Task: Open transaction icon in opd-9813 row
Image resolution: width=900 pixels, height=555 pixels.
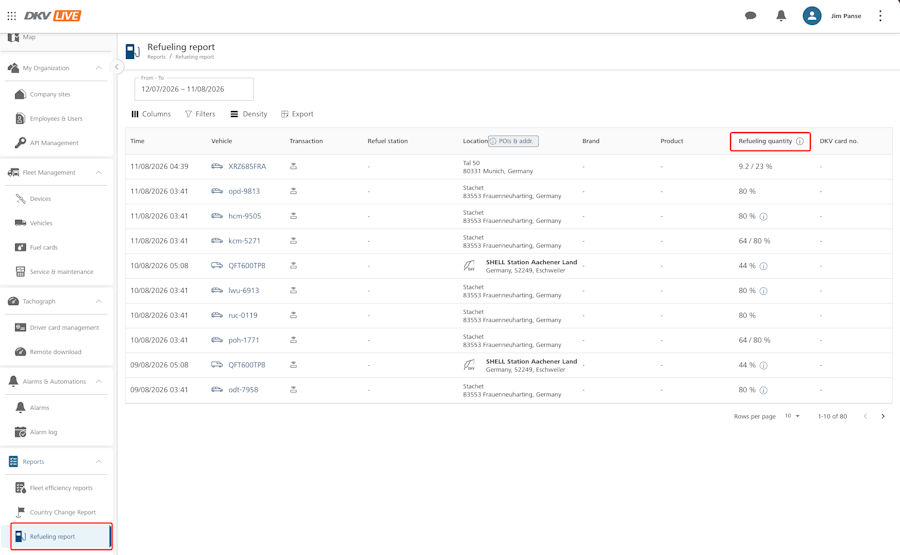Action: point(293,191)
